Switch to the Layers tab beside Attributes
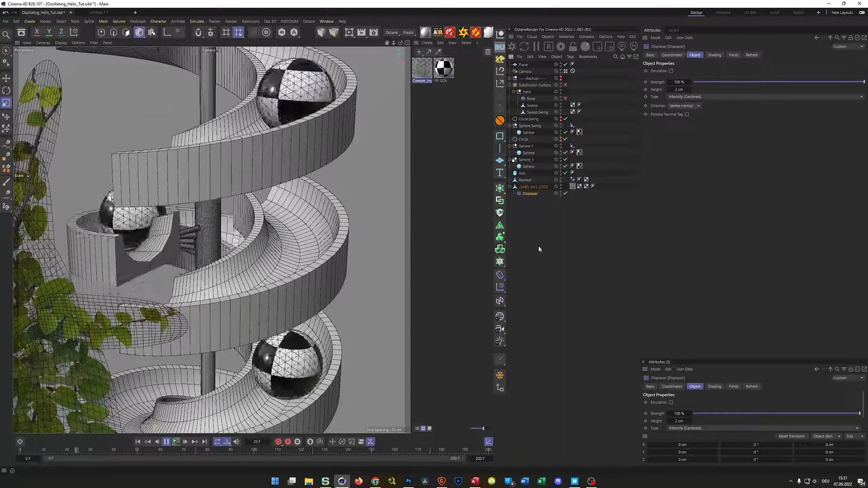This screenshot has width=868, height=488. coord(674,30)
